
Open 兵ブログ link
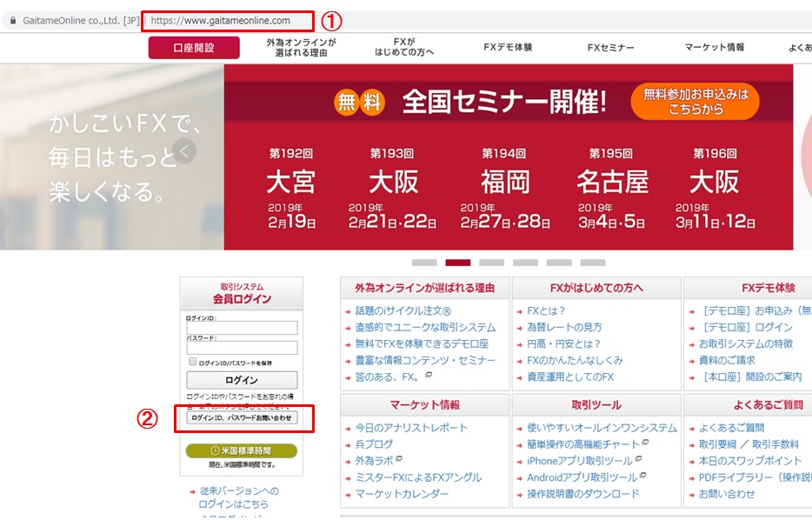pos(374,444)
